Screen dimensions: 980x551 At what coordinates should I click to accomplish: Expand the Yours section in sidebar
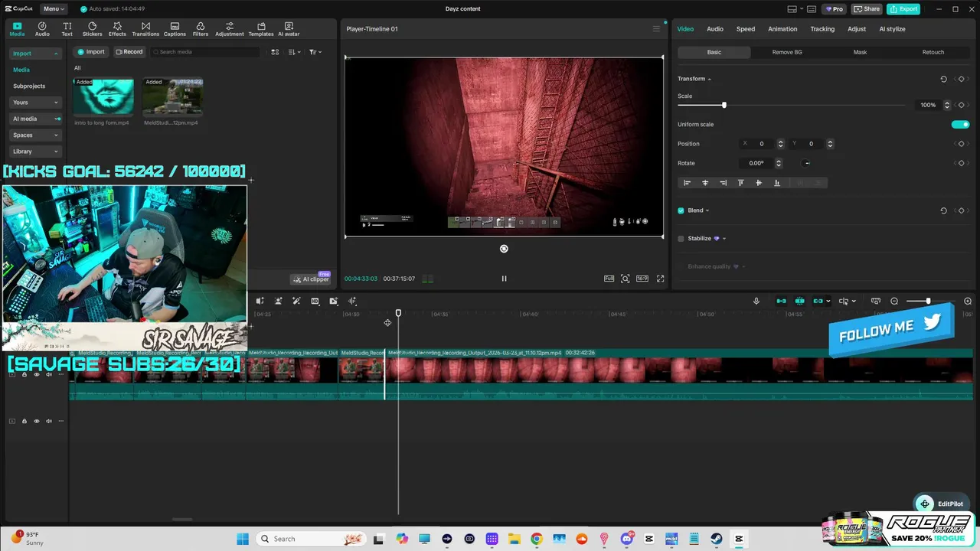coord(35,103)
